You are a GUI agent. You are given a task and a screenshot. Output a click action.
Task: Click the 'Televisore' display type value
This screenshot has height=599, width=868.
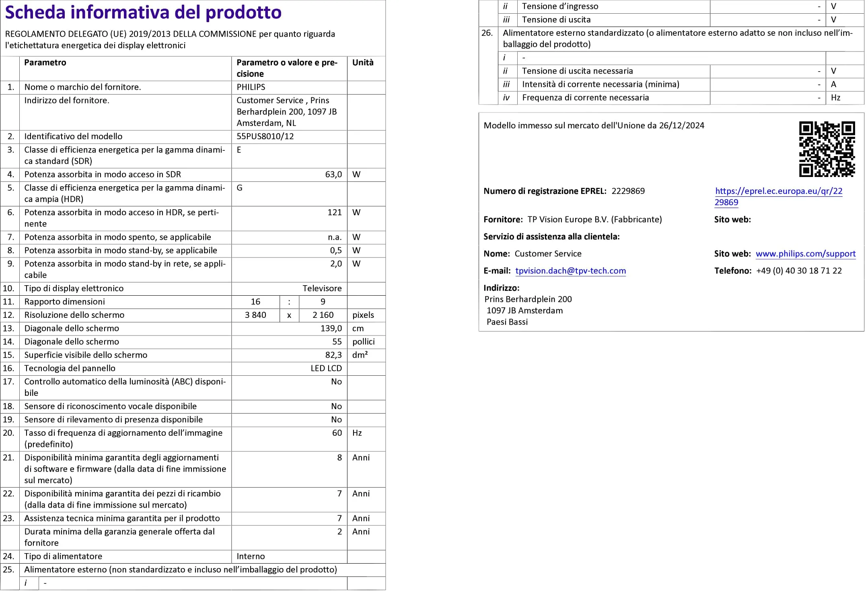(322, 288)
